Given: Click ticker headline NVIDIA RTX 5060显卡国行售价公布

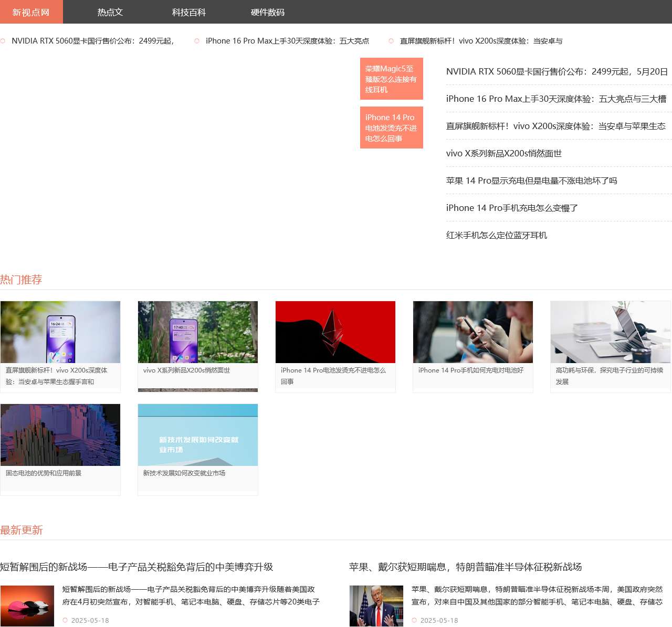Looking at the screenshot, I should coord(93,41).
